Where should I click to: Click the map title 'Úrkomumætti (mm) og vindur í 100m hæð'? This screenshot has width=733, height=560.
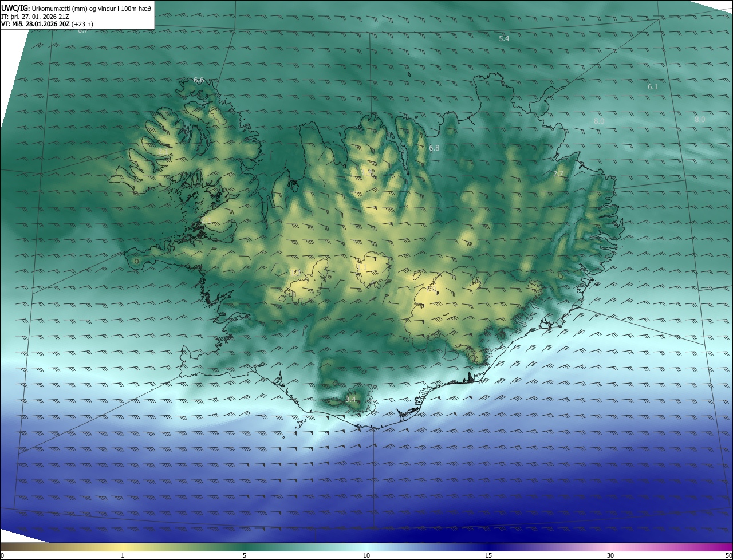[x=91, y=9]
